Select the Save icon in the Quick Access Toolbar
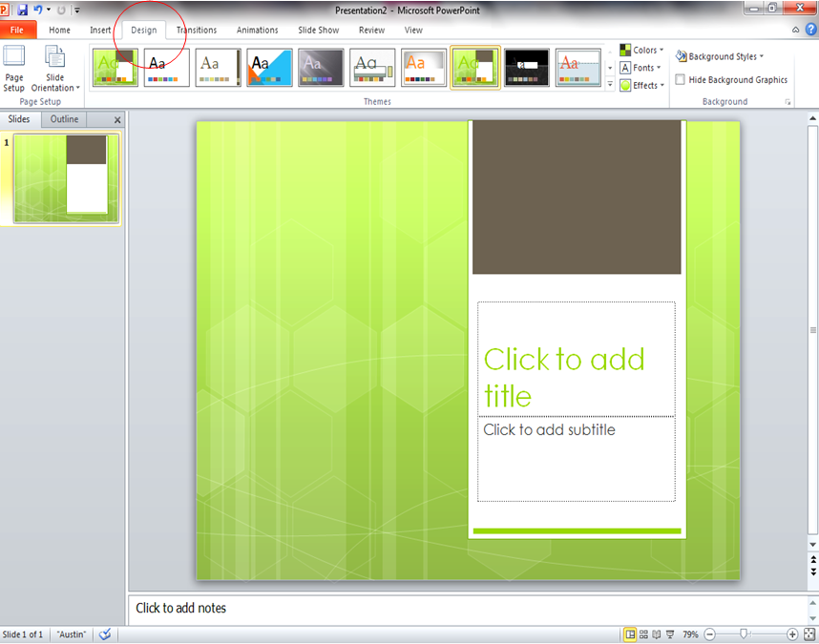 (23, 9)
